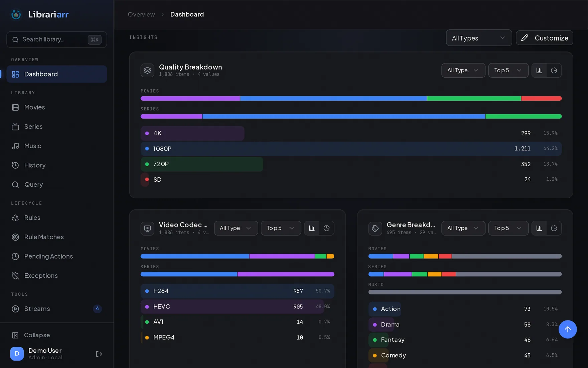This screenshot has height=368, width=588.
Task: Open Quality Breakdown Top 5 dropdown
Action: click(508, 70)
